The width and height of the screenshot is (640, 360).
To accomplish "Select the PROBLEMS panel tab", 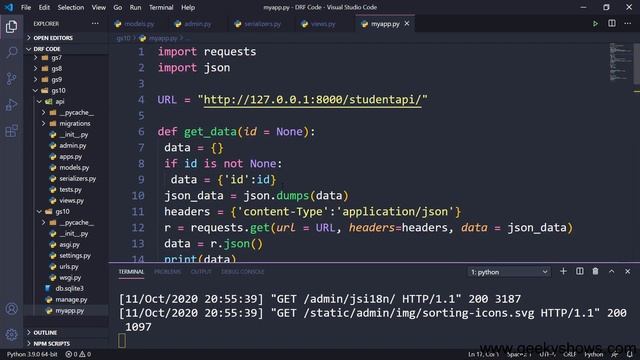I will click(167, 272).
